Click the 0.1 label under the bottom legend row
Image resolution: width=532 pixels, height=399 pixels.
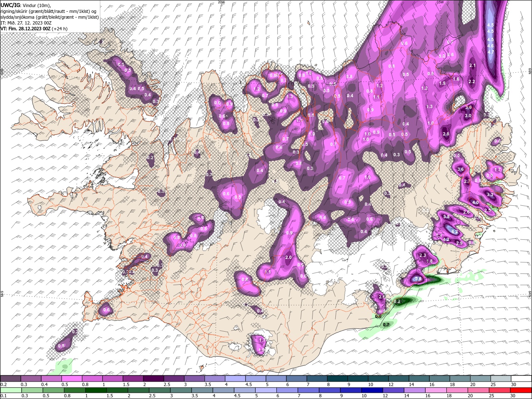click(3, 396)
